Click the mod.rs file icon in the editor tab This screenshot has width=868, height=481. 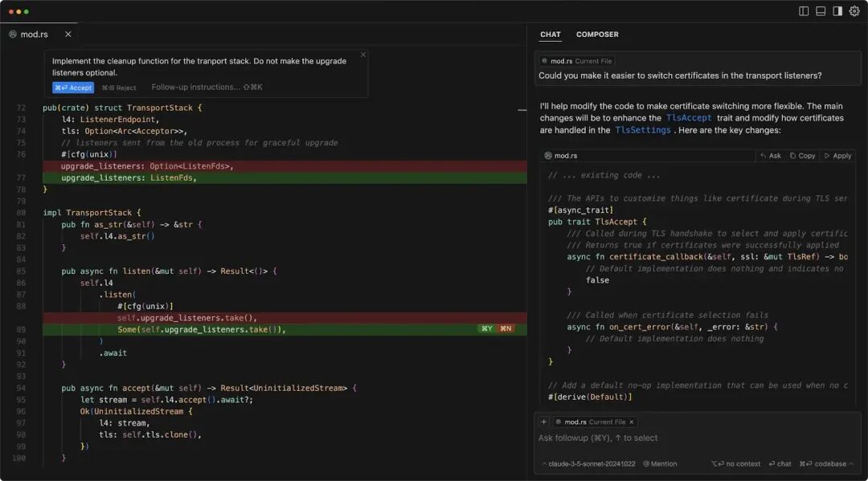13,35
